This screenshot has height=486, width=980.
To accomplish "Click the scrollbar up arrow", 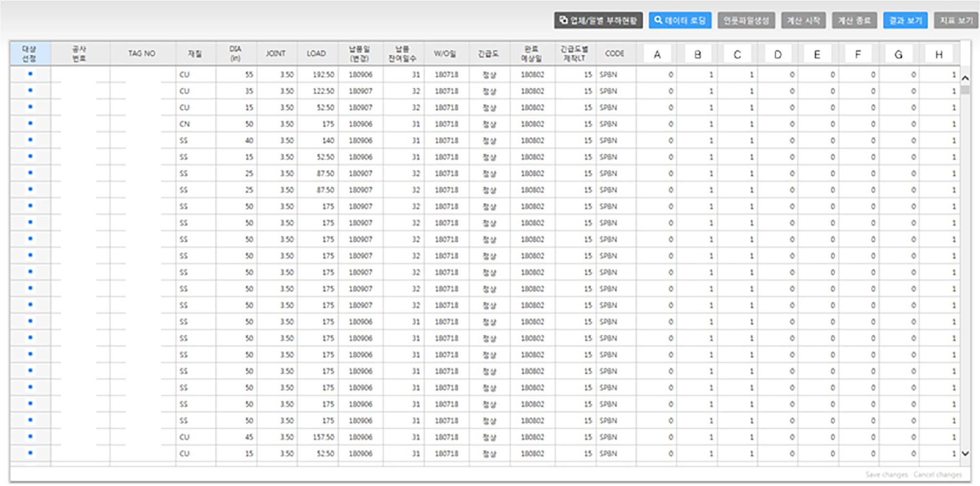I will [x=965, y=78].
